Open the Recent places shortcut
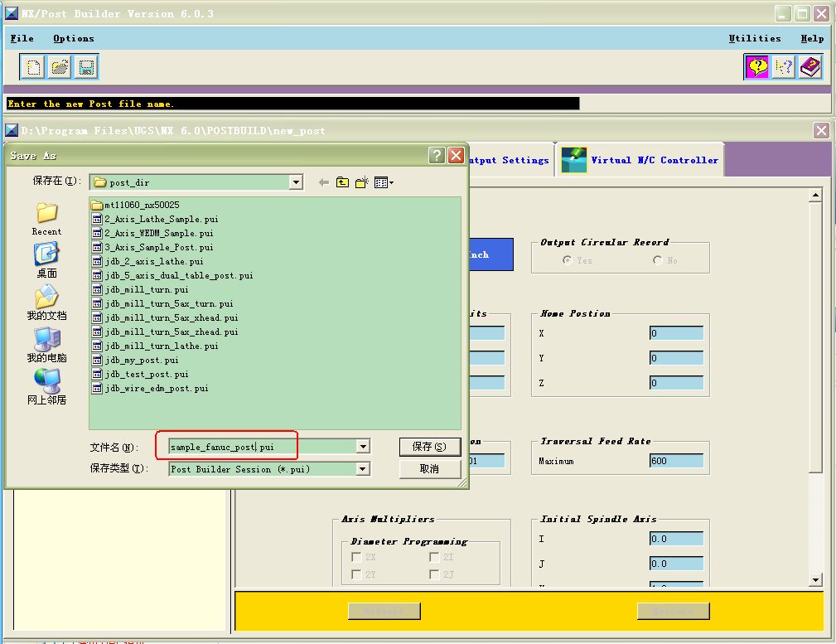Screen dimensions: 836x644 pyautogui.click(x=47, y=220)
